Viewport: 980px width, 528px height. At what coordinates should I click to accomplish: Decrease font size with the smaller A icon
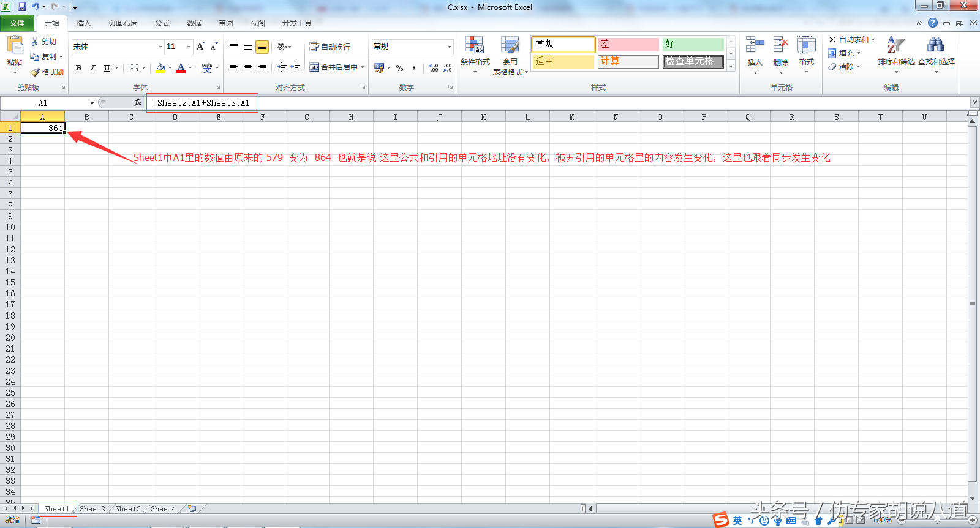(214, 47)
